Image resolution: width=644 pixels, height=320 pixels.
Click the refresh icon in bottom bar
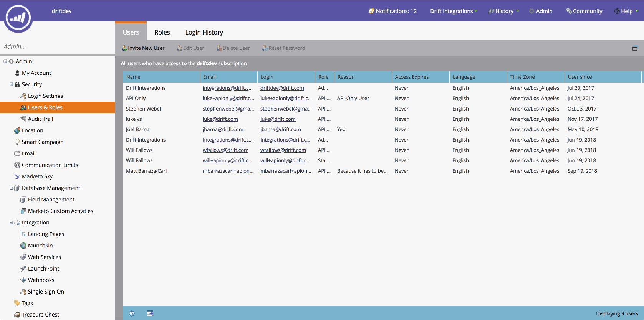coord(132,313)
